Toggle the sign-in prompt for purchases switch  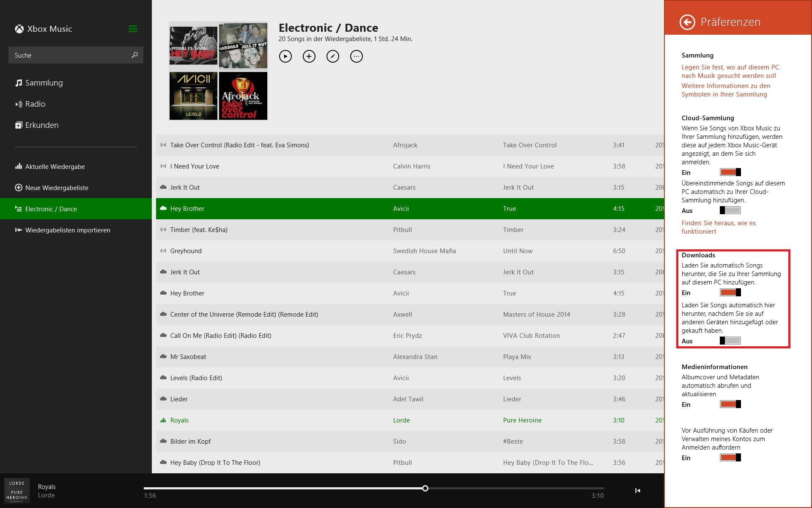pos(730,458)
